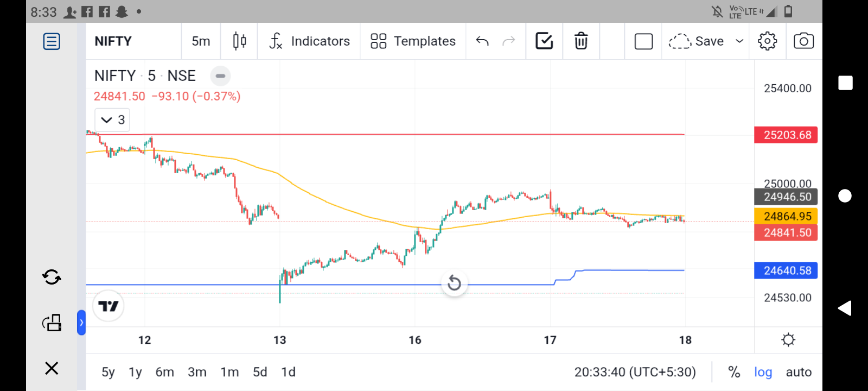The width and height of the screenshot is (868, 391).
Task: Expand the 3 indicators legend list
Action: click(x=112, y=119)
